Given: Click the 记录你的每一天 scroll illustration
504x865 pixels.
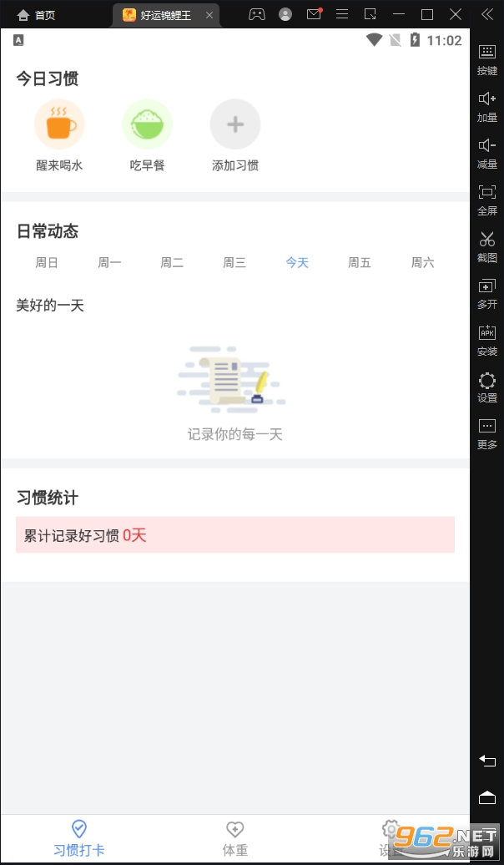Looking at the screenshot, I should point(232,381).
